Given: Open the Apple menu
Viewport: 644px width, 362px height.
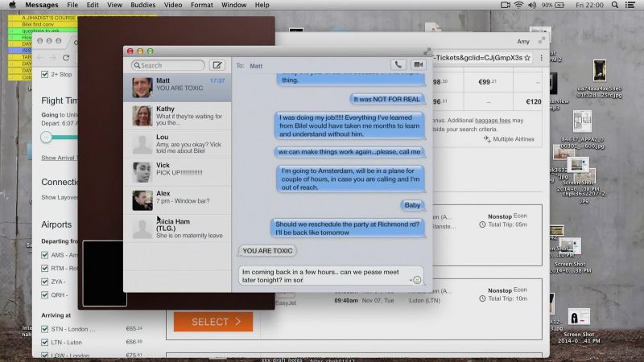Looking at the screenshot, I should click(12, 5).
